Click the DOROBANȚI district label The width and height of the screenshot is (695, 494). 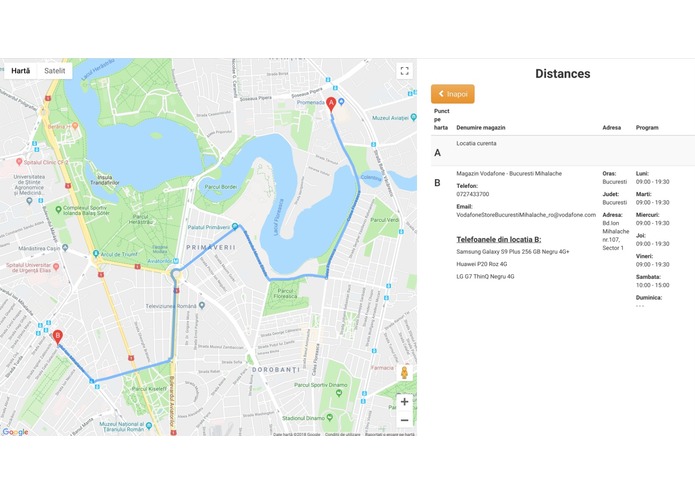click(x=276, y=370)
